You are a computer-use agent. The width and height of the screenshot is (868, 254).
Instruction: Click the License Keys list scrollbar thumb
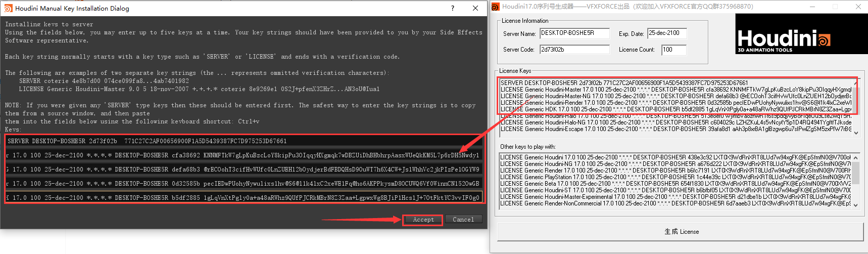855,101
